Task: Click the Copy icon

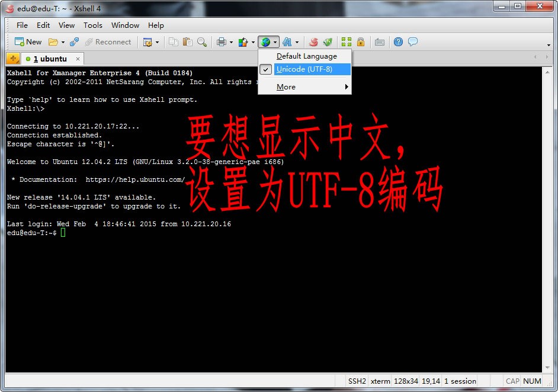Action: (174, 42)
